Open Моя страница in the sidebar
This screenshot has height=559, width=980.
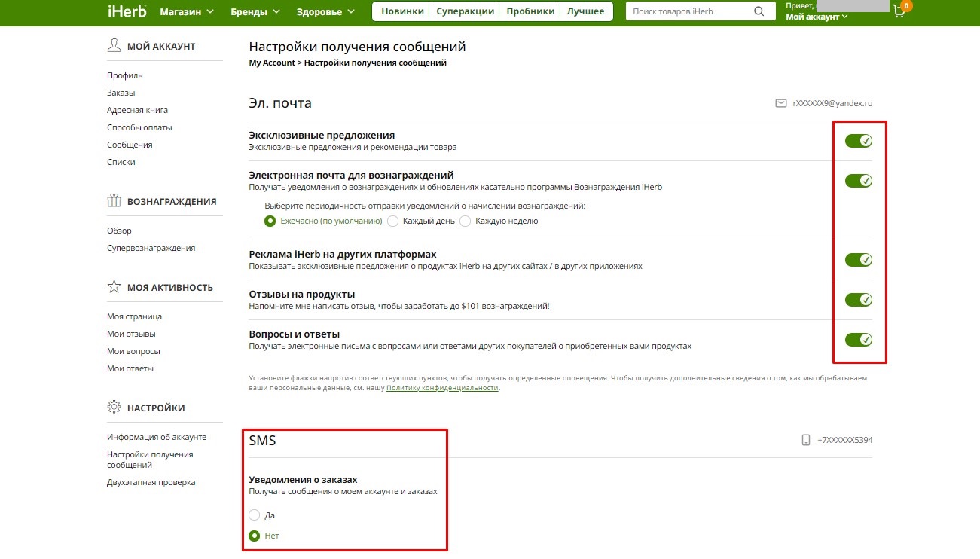click(134, 316)
